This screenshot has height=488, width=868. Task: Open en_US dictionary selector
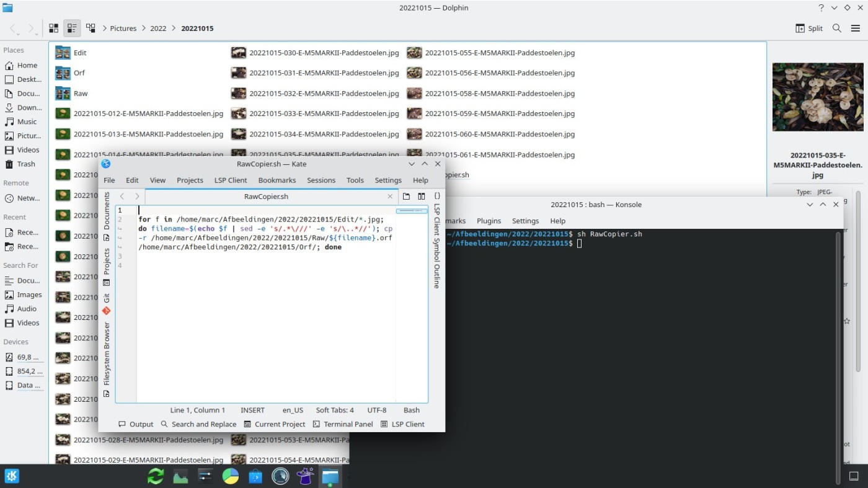[293, 410]
